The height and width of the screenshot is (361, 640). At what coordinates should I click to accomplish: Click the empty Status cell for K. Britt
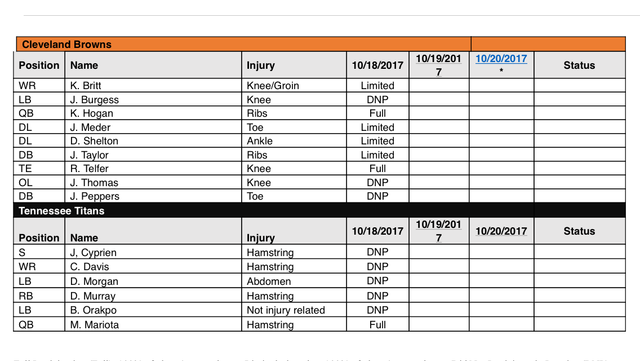click(579, 85)
